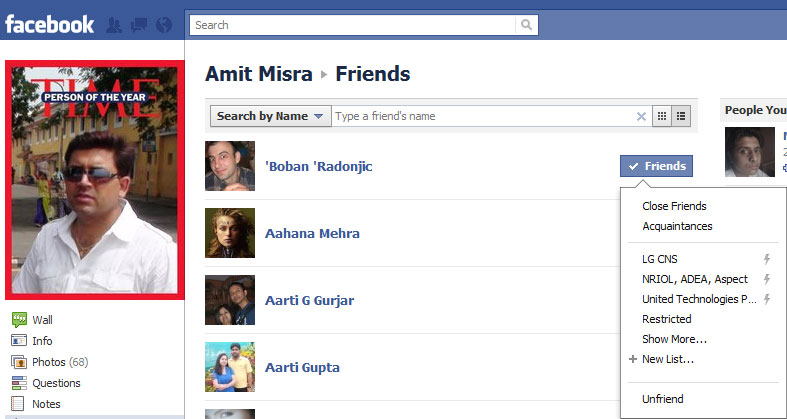
Task: Clear the friend name search field
Action: pos(641,116)
